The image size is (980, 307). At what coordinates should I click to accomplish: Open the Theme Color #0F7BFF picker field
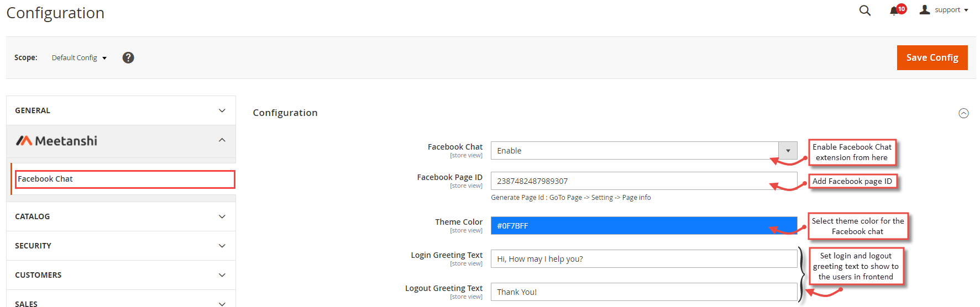644,226
